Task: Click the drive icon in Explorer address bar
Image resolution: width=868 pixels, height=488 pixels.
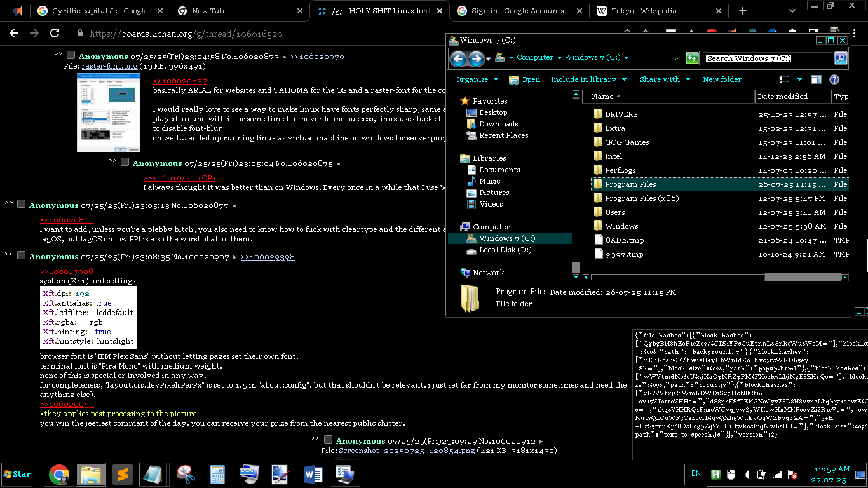Action: [501, 58]
